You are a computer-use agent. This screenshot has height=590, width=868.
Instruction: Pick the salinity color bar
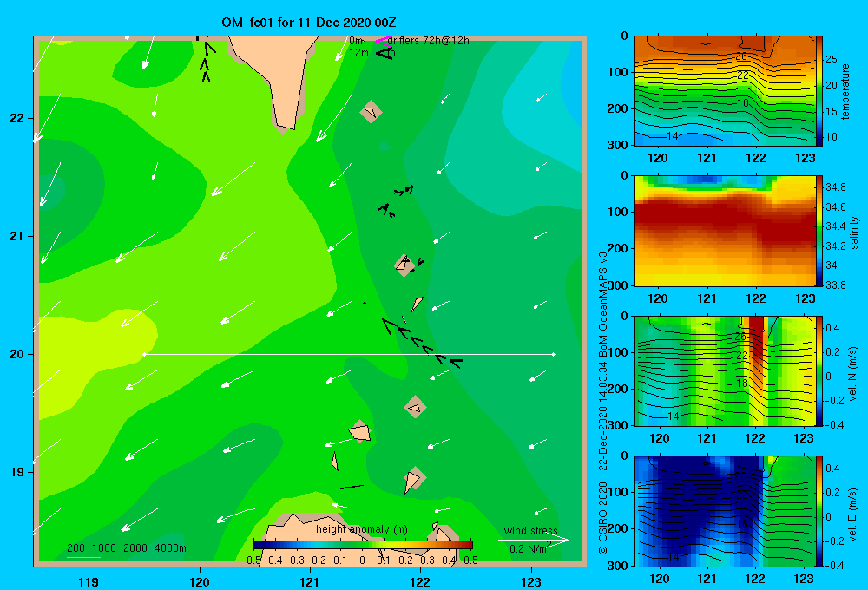pyautogui.click(x=819, y=231)
